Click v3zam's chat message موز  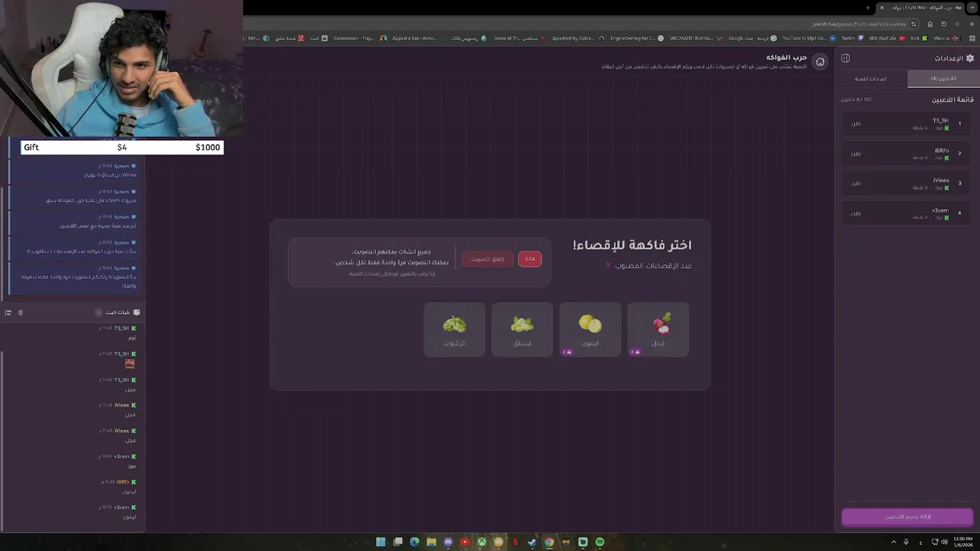click(132, 466)
